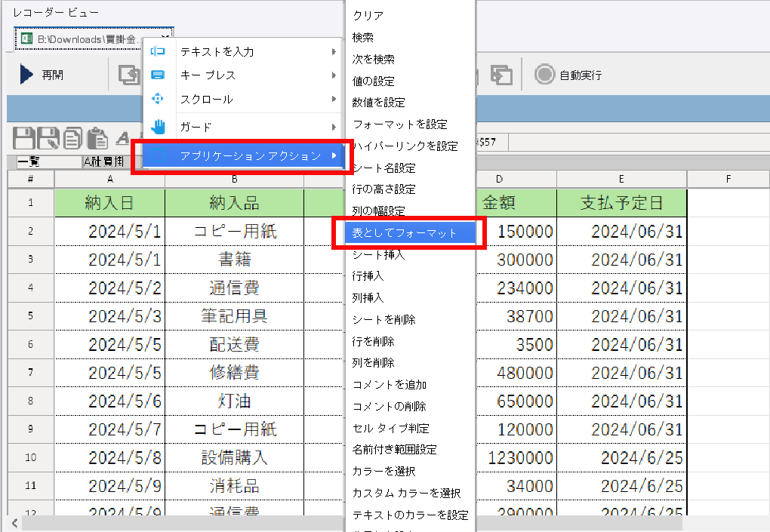The image size is (770, 532).
Task: Choose 値の設定 in the submenu
Action: click(410, 81)
